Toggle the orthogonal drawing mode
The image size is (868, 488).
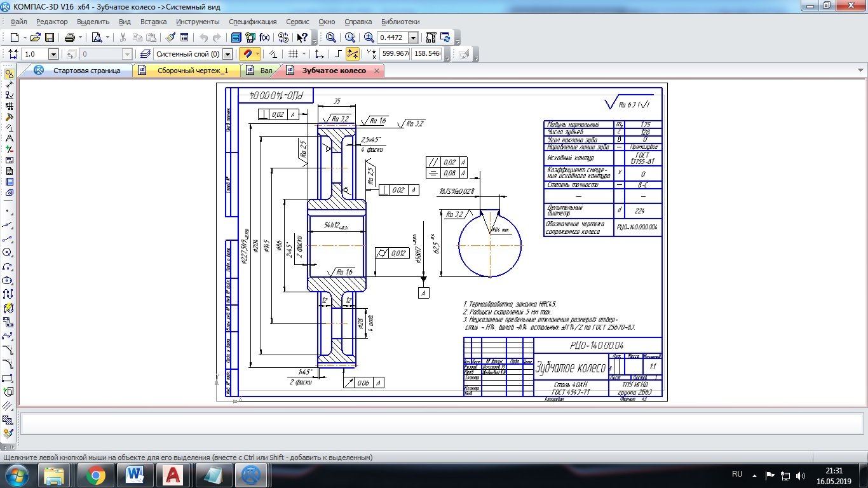338,54
